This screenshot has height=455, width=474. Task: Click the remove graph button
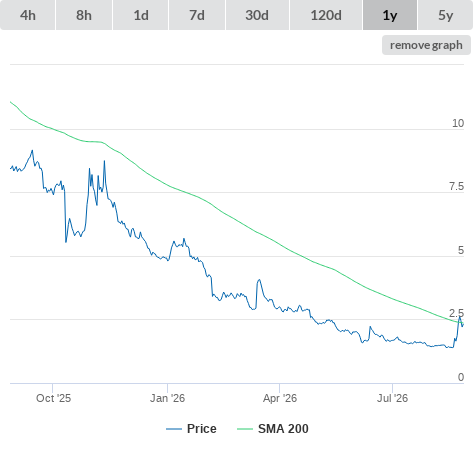pos(426,45)
